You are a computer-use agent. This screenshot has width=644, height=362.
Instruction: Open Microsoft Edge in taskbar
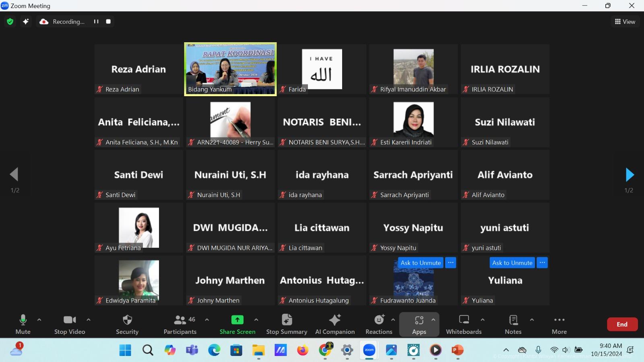pos(214,350)
